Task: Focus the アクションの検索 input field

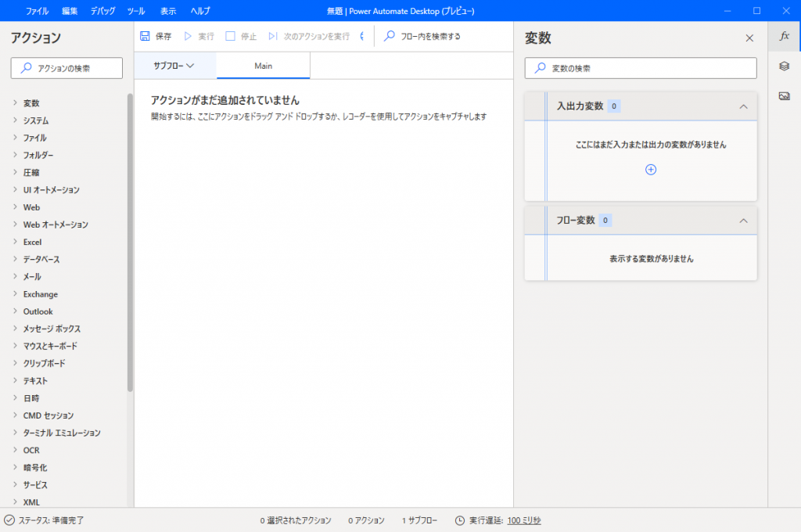Action: (66, 68)
